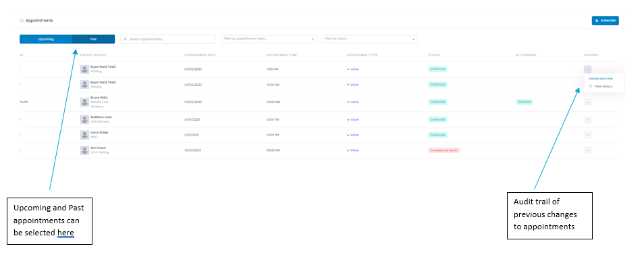The width and height of the screenshot is (644, 263).
Task: Click the Bruce Willis avatar icon
Action: (x=84, y=102)
